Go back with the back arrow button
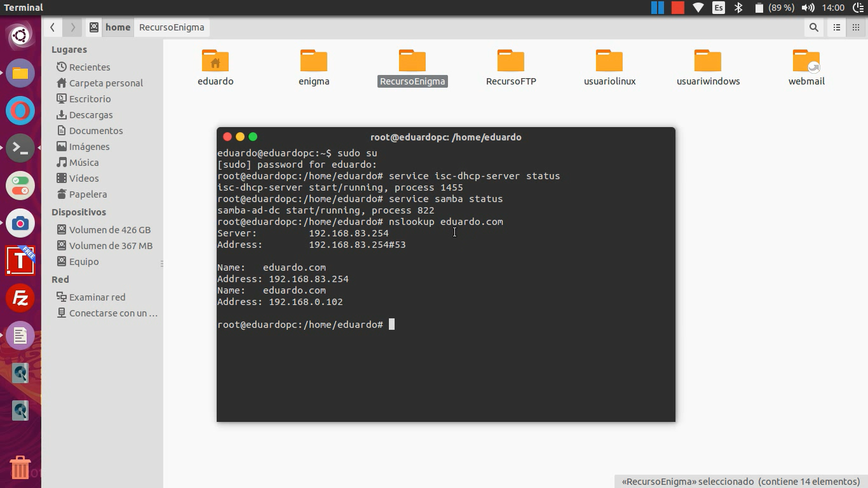This screenshot has width=868, height=488. click(x=52, y=27)
